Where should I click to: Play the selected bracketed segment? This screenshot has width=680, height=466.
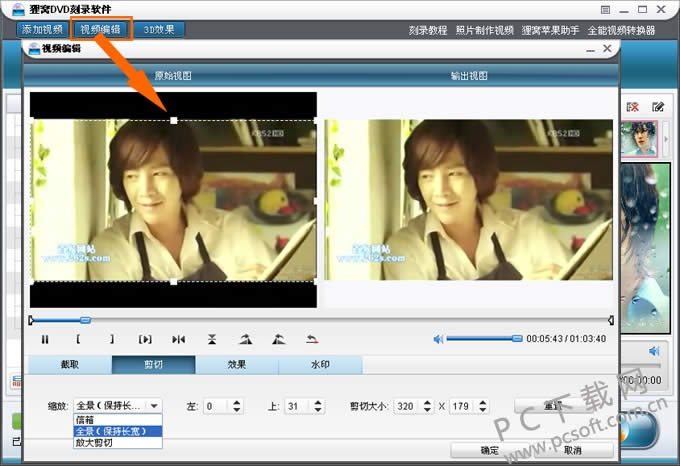(145, 339)
